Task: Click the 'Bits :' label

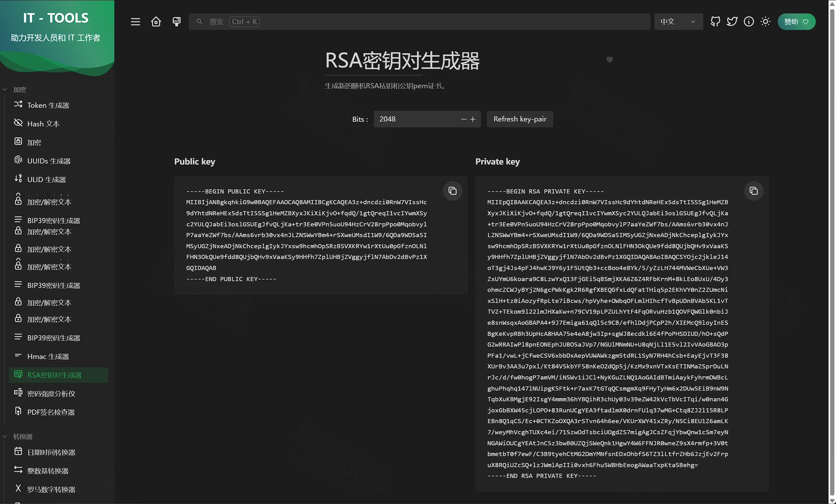Action: coord(360,119)
